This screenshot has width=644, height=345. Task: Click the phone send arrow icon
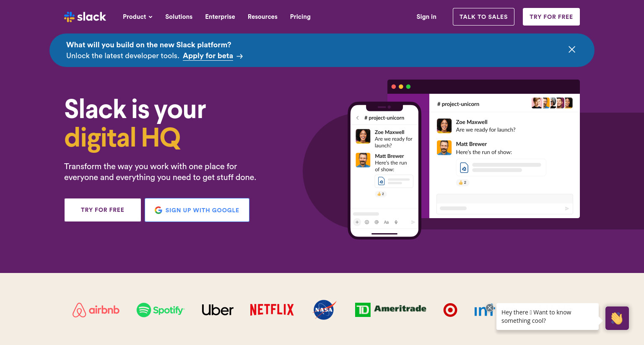[413, 222]
